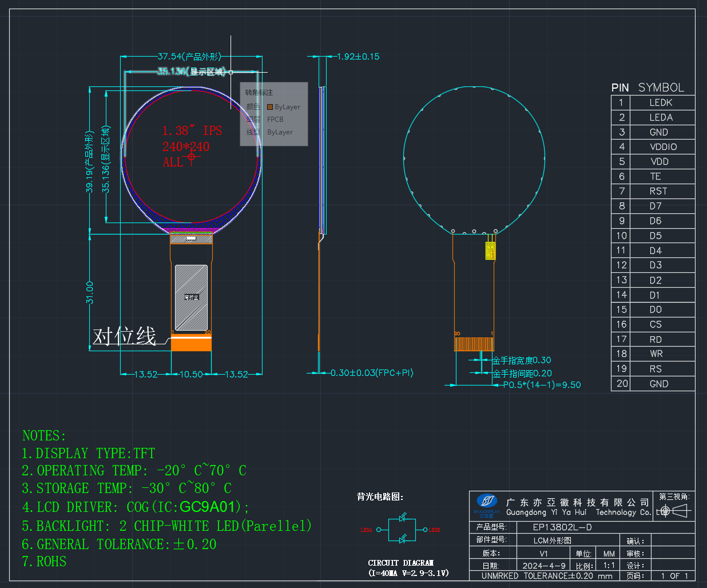This screenshot has width=707, height=588.
Task: Select the P0.5*(14-1)=9.50 pitch dimension
Action: [542, 385]
